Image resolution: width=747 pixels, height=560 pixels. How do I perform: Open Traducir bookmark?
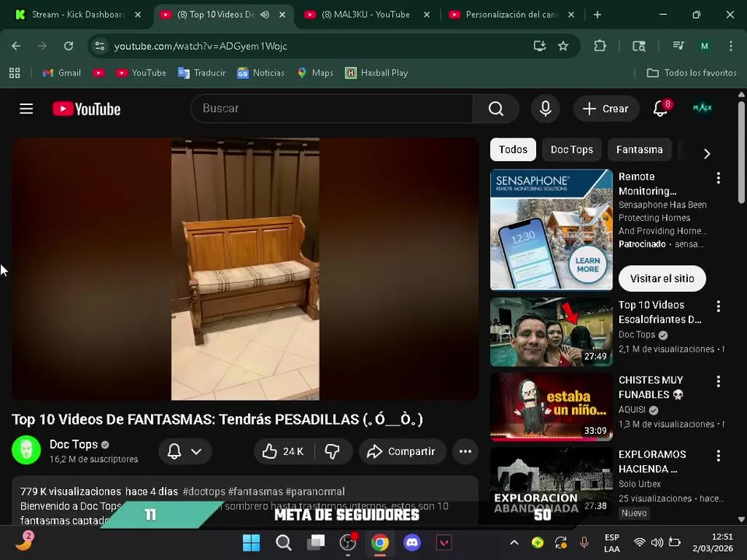pos(202,73)
